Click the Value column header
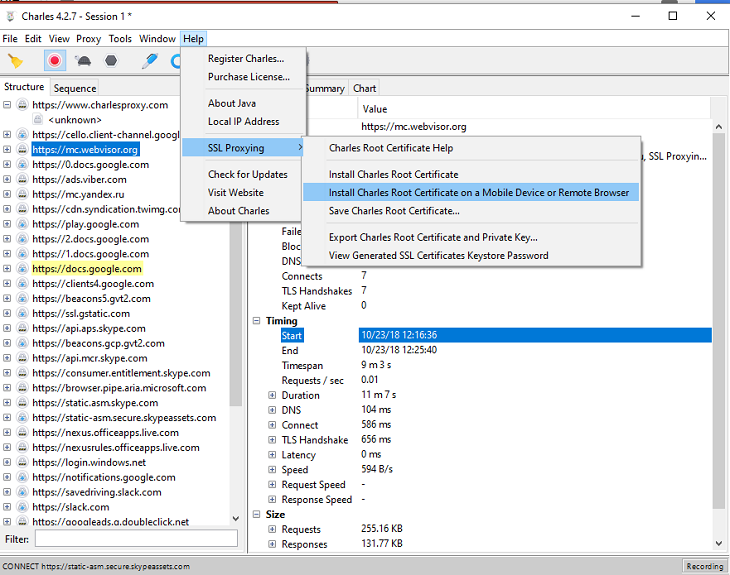The height and width of the screenshot is (575, 730). pos(534,109)
